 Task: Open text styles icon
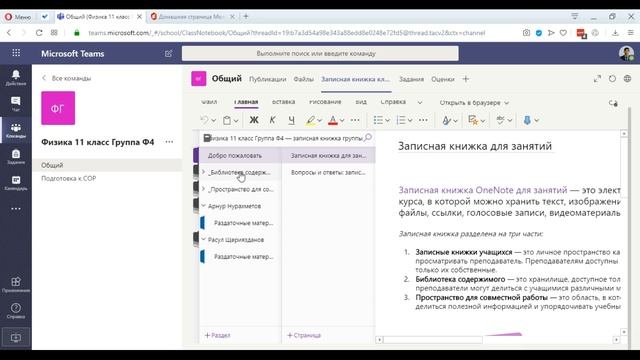446,120
